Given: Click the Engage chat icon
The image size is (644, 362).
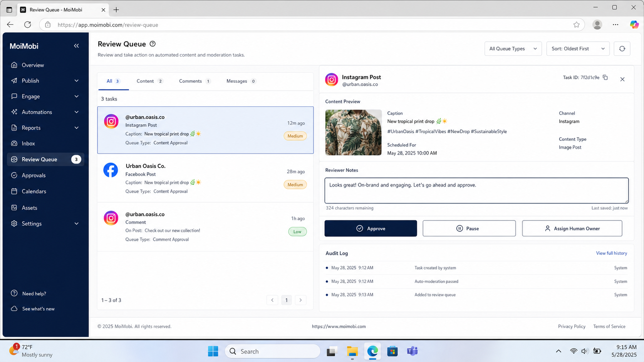Looking at the screenshot, I should coord(14,96).
